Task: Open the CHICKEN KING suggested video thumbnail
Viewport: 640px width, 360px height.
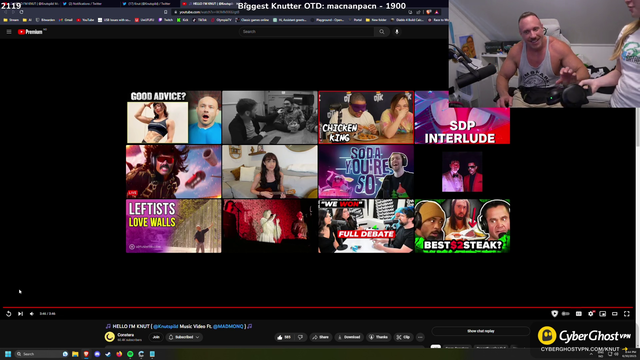Action: pos(366,118)
